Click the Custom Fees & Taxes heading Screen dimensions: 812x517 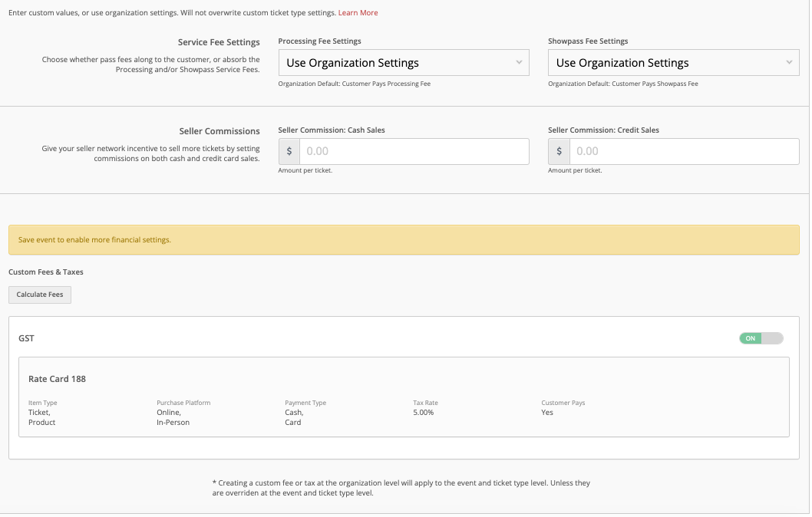pyautogui.click(x=45, y=272)
